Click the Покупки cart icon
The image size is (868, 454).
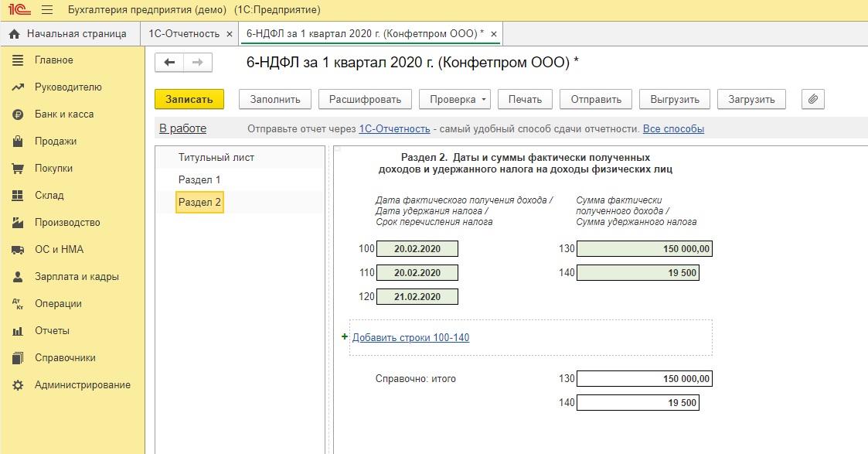[x=18, y=169]
